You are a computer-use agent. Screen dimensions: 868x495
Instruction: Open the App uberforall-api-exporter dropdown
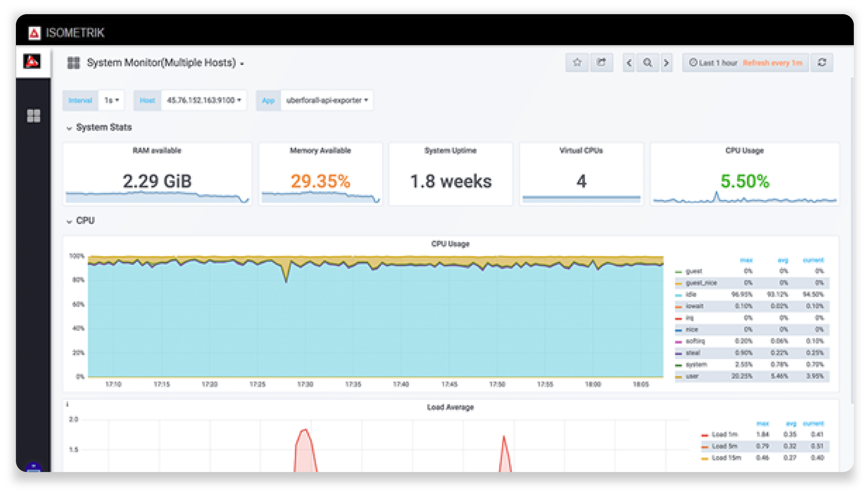(x=327, y=100)
